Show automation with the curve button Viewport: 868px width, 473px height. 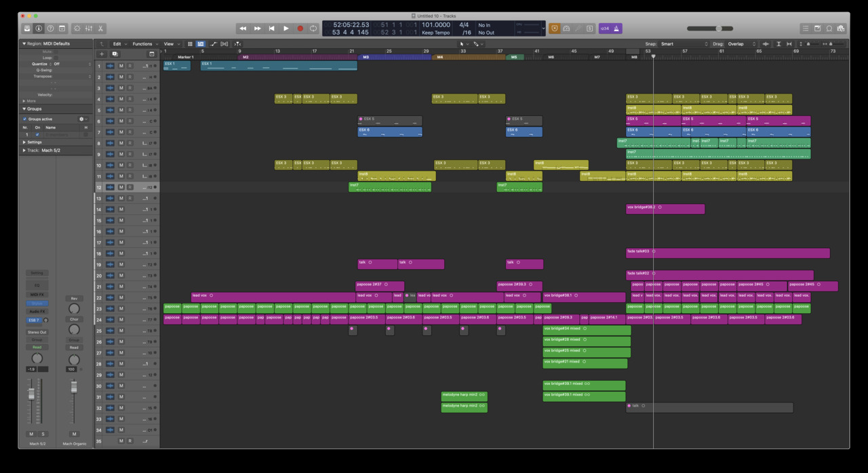[214, 44]
